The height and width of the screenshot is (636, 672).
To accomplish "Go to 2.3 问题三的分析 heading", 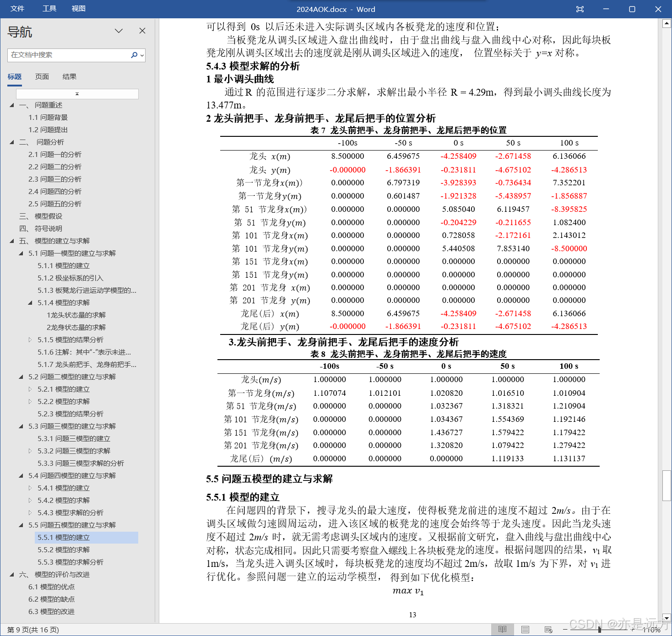I will coord(55,179).
